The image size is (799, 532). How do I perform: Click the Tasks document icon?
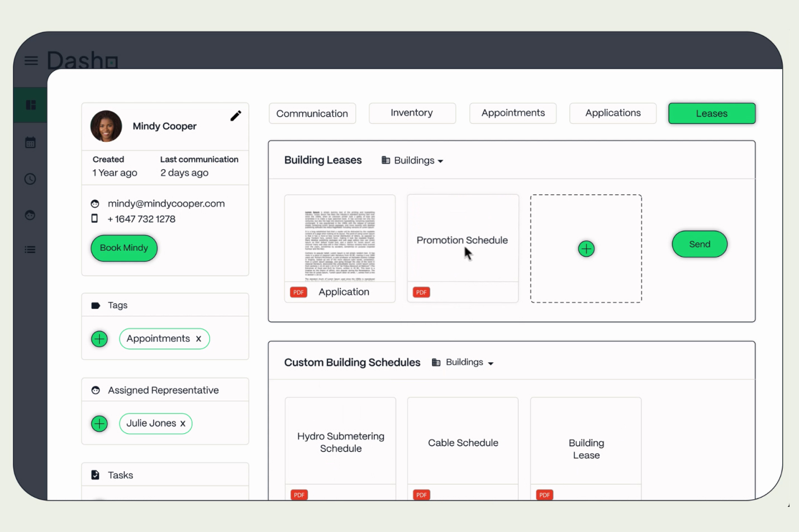tap(95, 475)
